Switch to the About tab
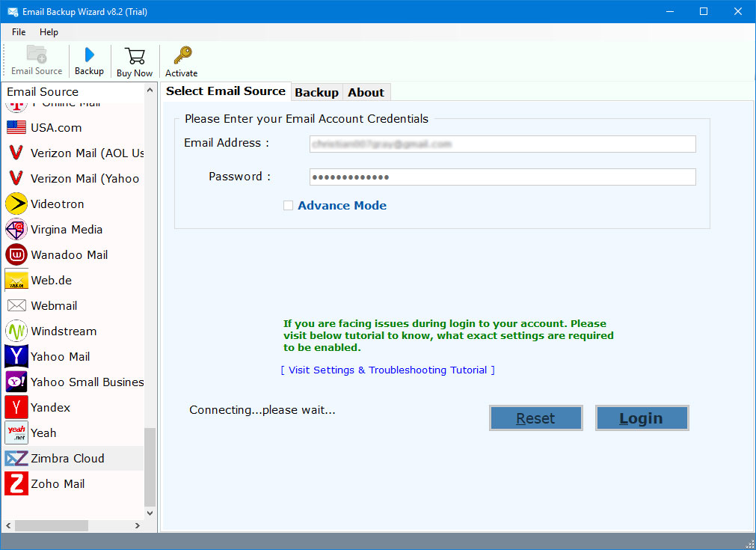Screen dimensions: 756x550 [366, 93]
